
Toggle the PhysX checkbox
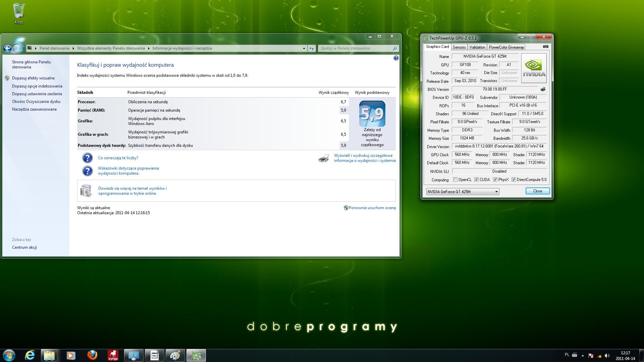pyautogui.click(x=495, y=180)
